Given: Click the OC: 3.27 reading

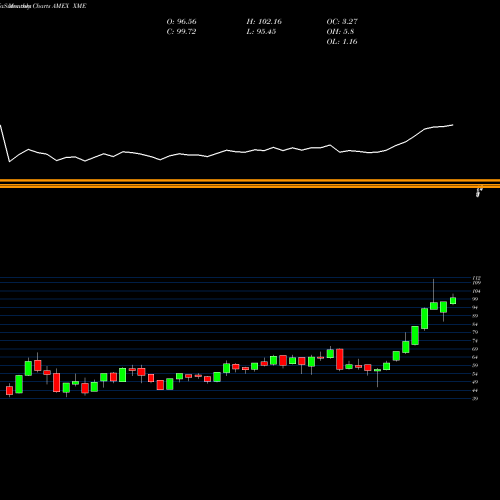Looking at the screenshot, I should 342,22.
